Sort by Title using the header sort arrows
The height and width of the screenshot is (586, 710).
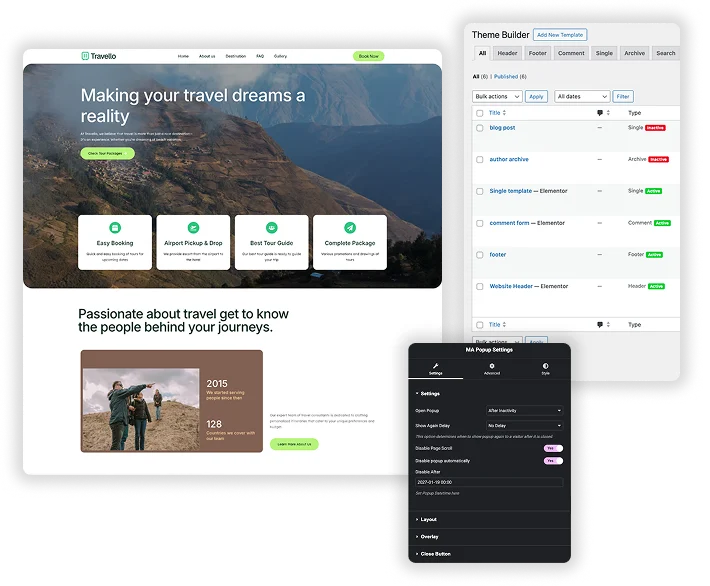point(504,113)
